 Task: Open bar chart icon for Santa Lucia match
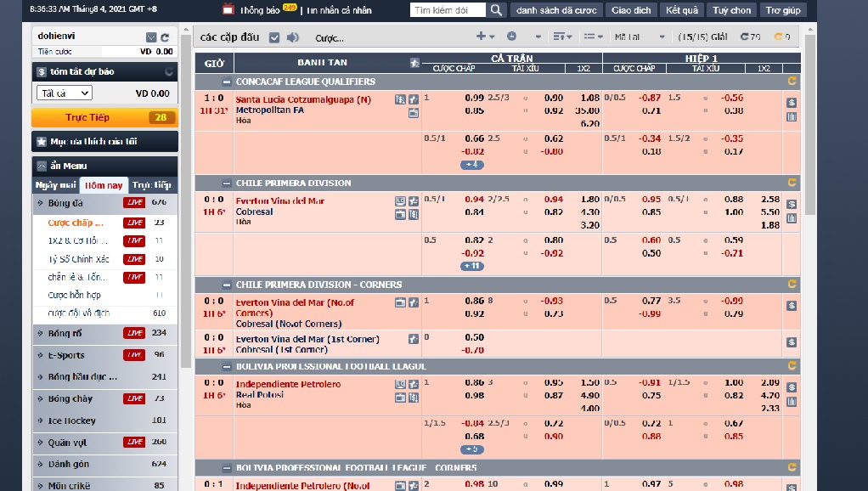coord(792,116)
